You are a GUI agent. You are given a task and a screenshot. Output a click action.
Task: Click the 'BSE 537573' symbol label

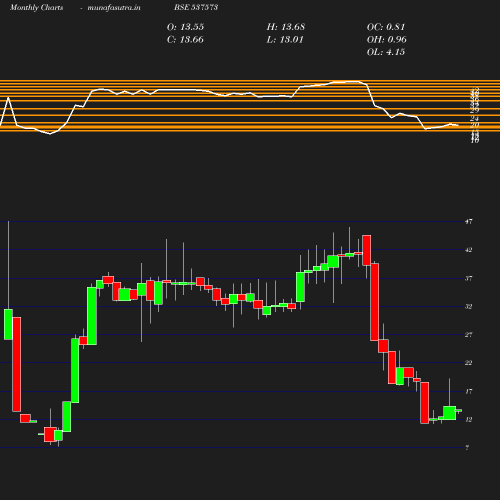click(196, 7)
